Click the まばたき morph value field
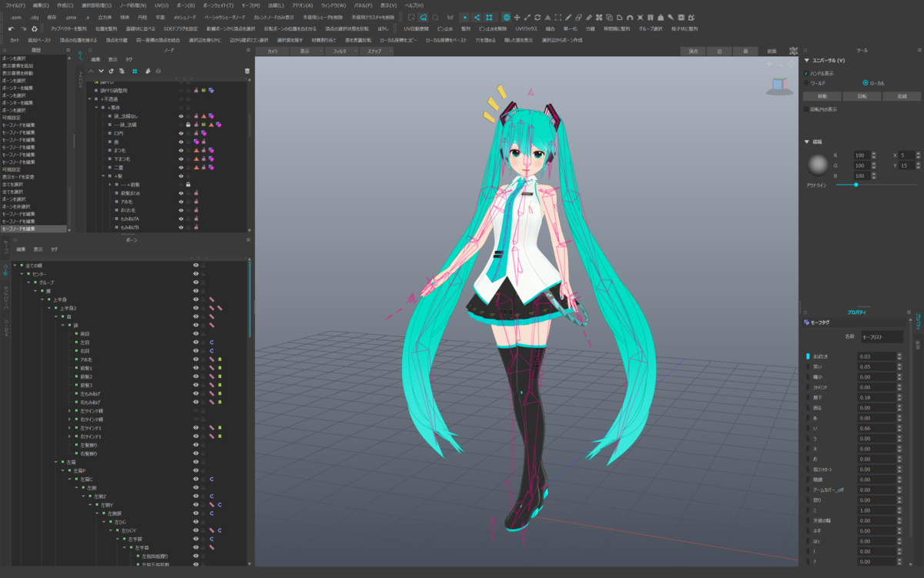 tap(877, 356)
